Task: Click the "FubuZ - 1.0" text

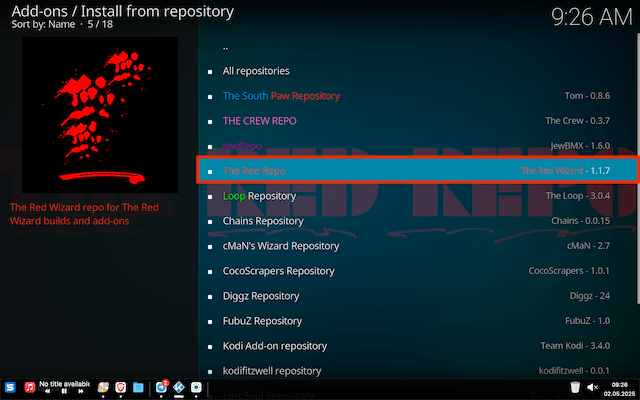Action: pos(588,321)
